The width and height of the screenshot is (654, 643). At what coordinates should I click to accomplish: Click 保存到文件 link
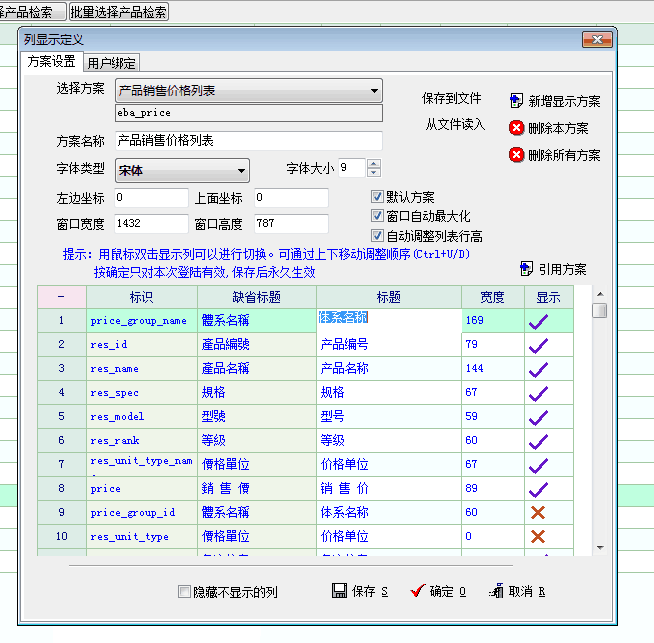pyautogui.click(x=452, y=99)
